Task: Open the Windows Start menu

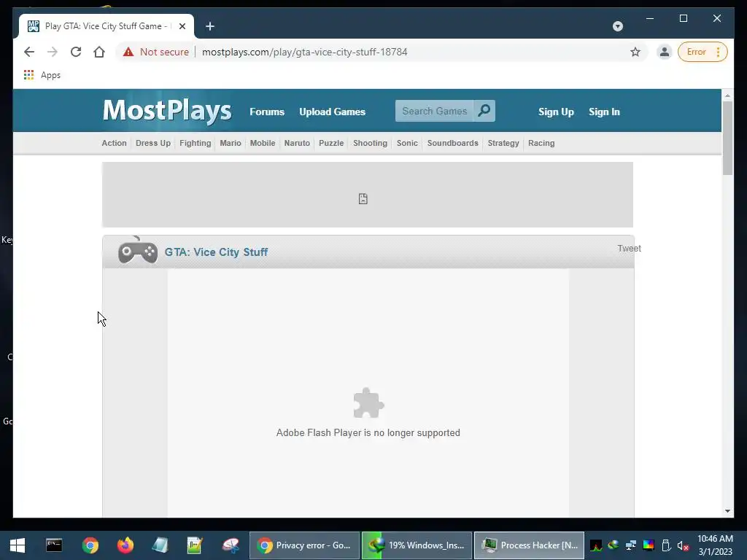Action: click(18, 545)
